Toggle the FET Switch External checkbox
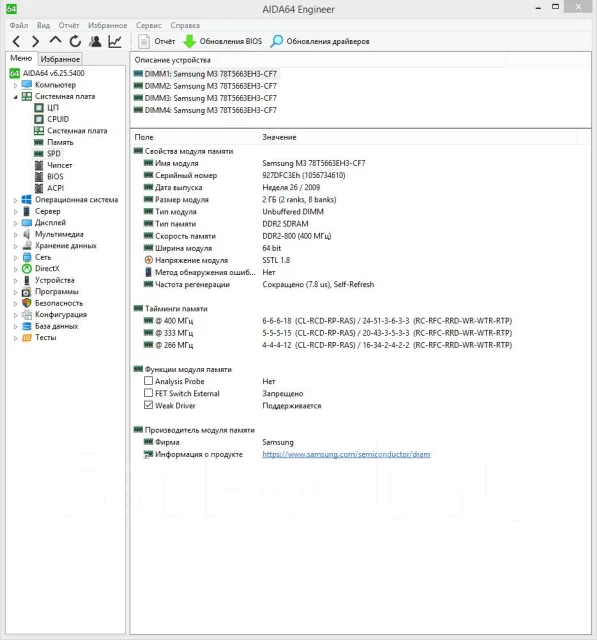The width and height of the screenshot is (597, 640). click(148, 393)
